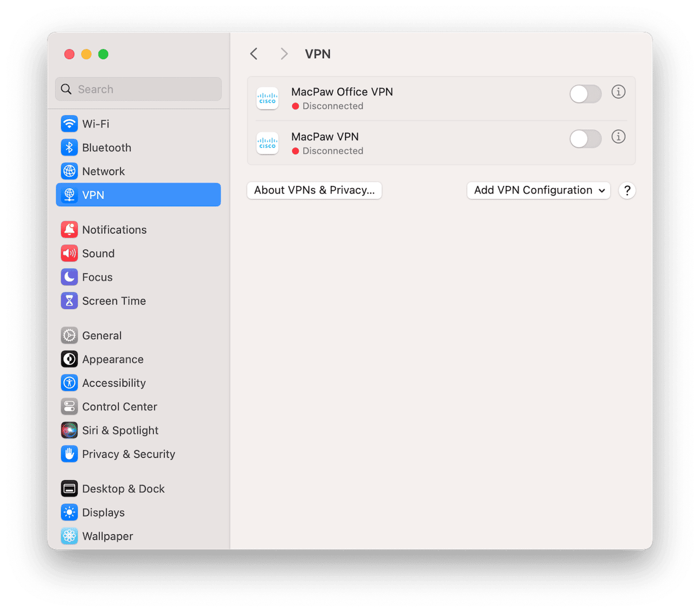
Task: Select Privacy & Security in sidebar
Action: 128,454
